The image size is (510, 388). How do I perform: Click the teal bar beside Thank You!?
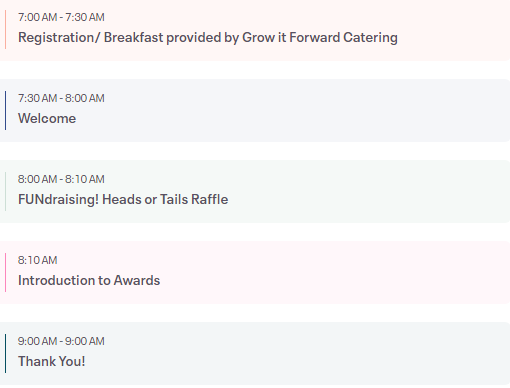(5, 353)
